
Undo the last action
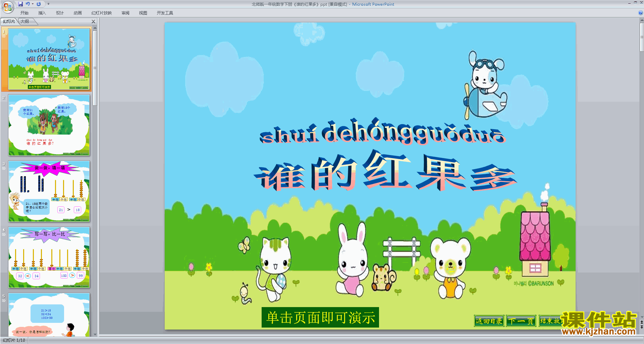click(28, 4)
